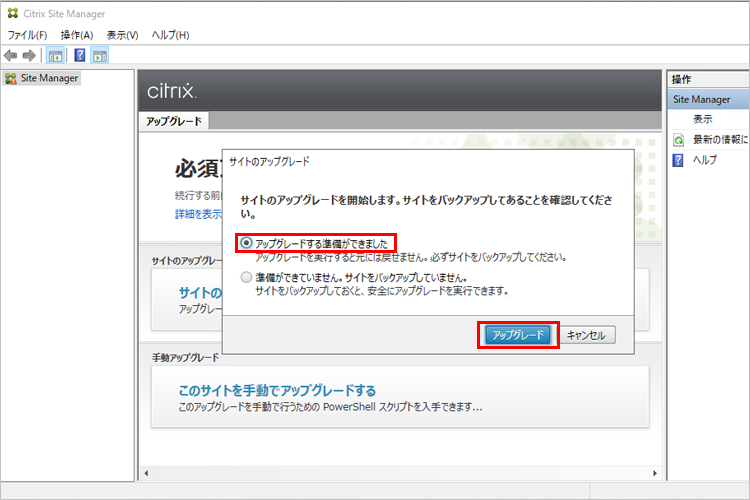Toggle the show/hide console tree toolbar icon

click(56, 55)
